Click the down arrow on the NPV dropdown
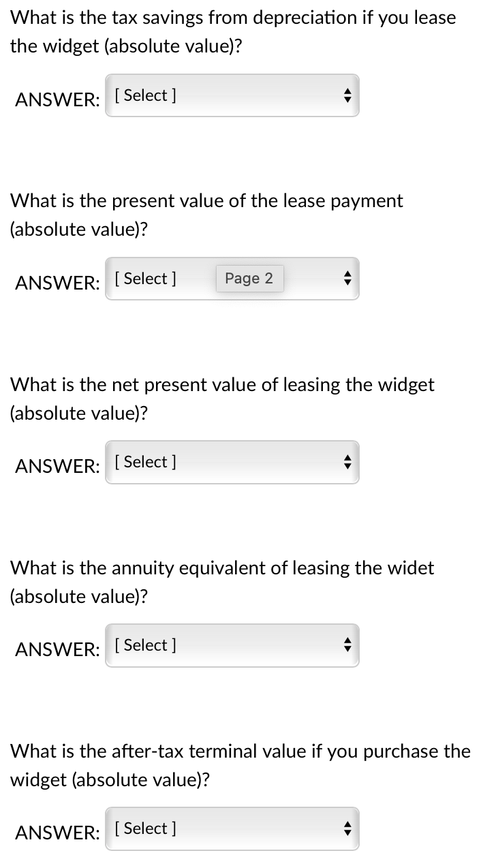Screen dimensions: 481x868 click(x=347, y=467)
